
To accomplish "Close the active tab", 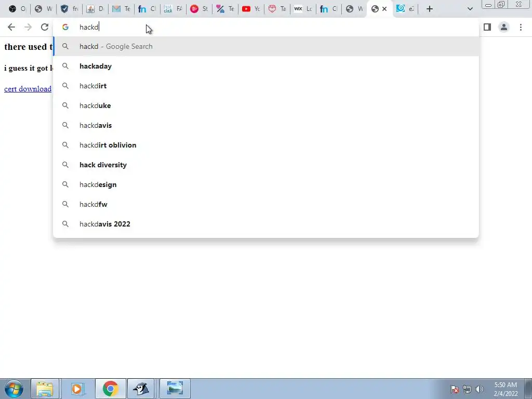I will 384,9.
